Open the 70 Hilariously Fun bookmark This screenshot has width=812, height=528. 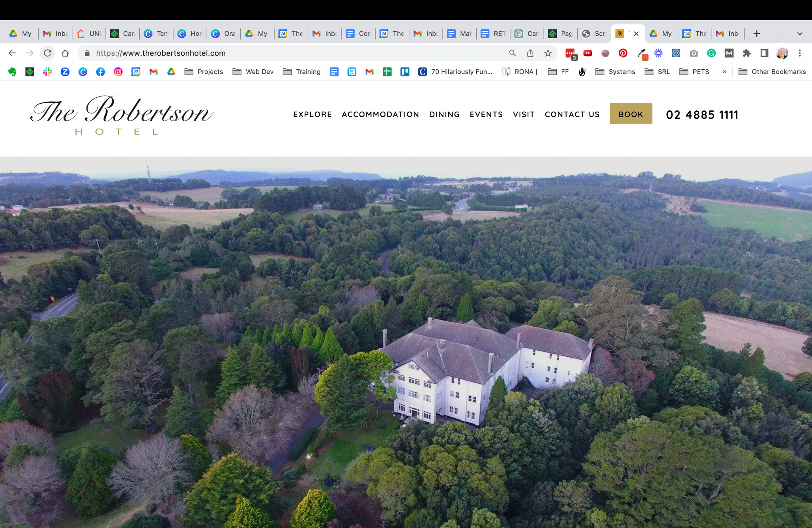pos(455,71)
